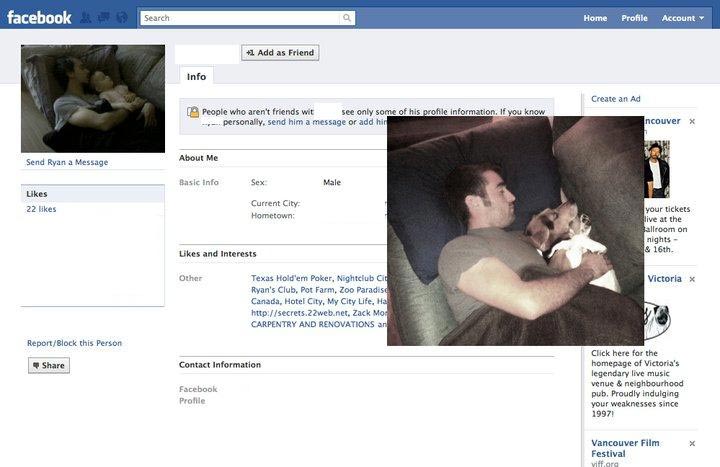
Task: Open Profile in top navigation
Action: pos(634,18)
